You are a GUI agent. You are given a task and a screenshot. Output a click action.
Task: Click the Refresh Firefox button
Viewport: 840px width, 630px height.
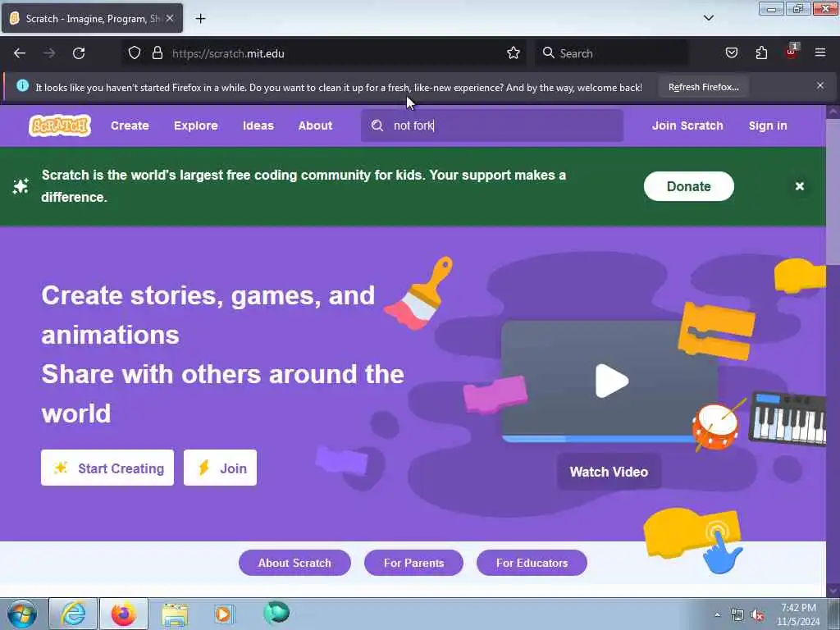703,87
